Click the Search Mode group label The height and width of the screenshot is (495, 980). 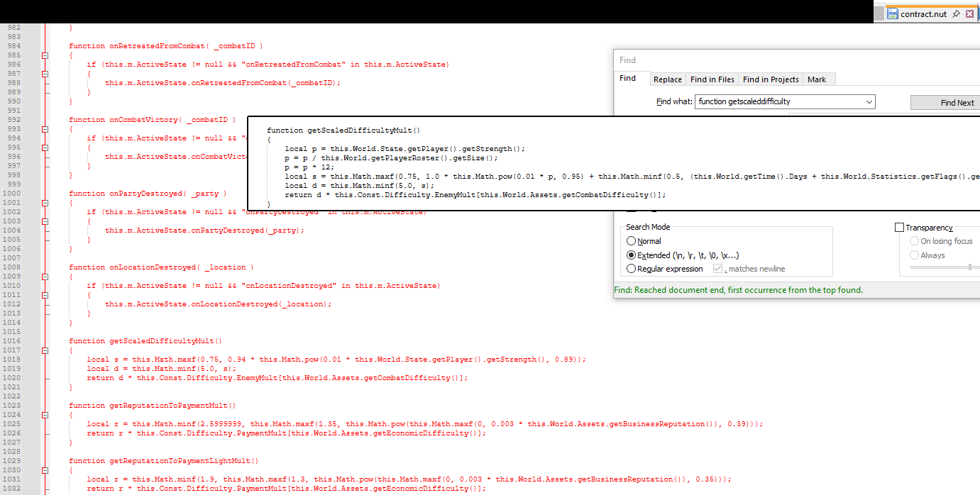(x=648, y=227)
